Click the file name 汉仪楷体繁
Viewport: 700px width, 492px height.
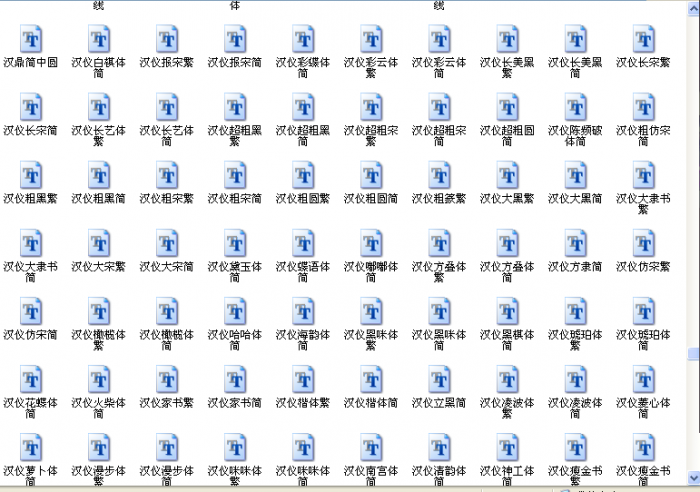[x=303, y=403]
